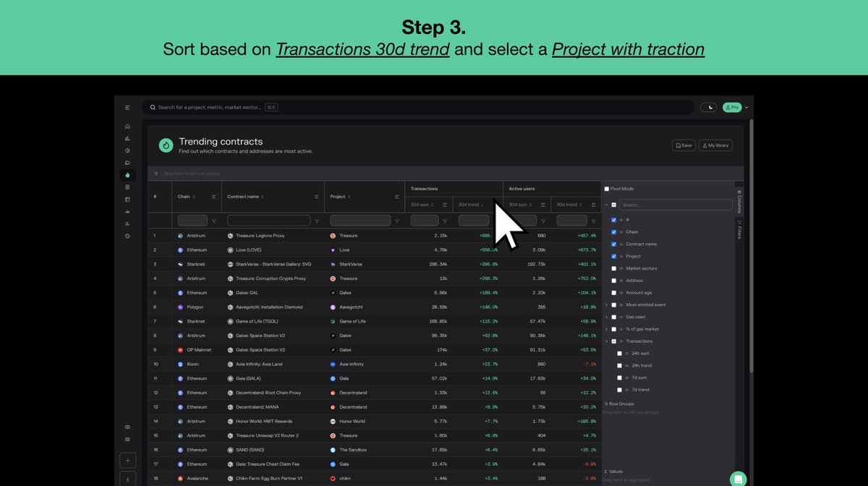Open the Filters side tab
The width and height of the screenshot is (868, 486).
point(739,230)
